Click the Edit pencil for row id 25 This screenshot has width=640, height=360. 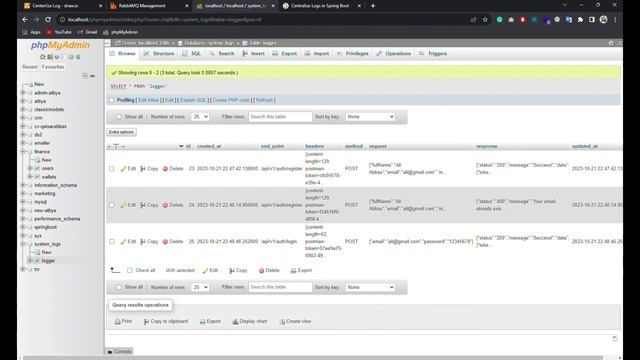click(x=123, y=242)
